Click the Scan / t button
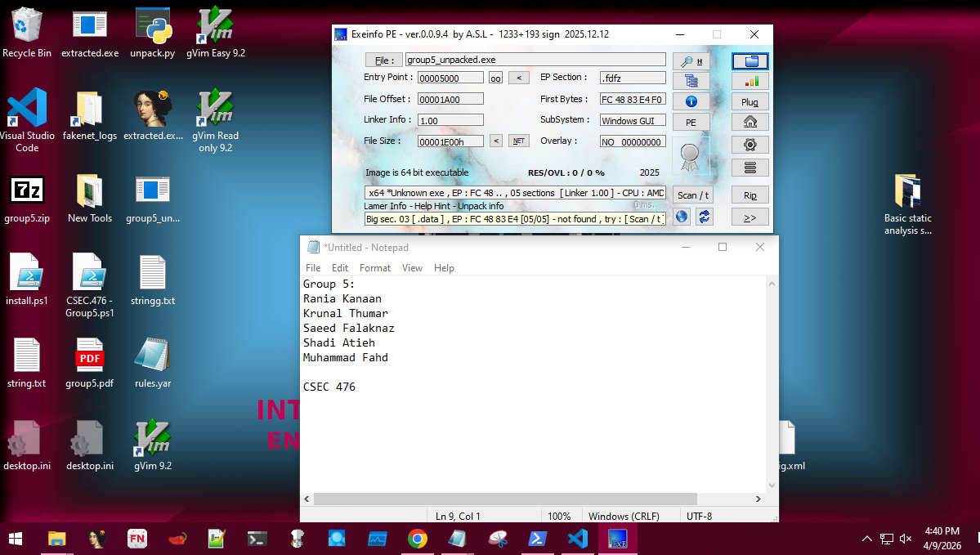The height and width of the screenshot is (555, 980). pos(693,195)
